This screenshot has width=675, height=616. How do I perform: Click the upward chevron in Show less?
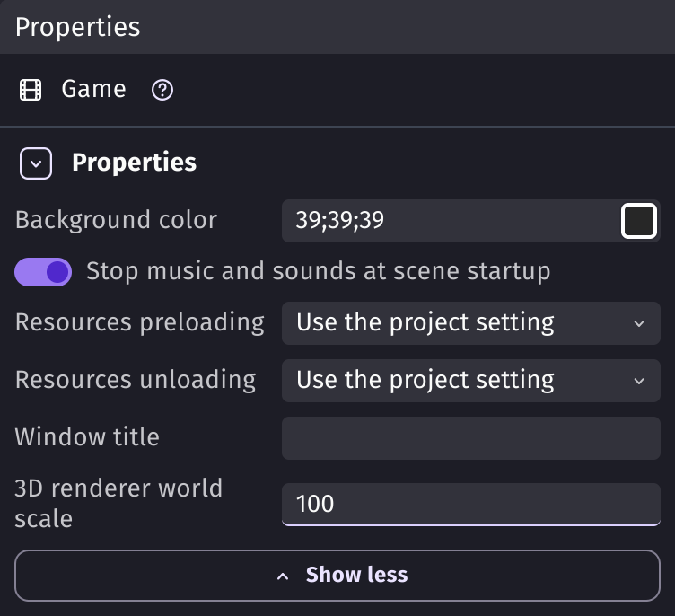click(x=283, y=576)
